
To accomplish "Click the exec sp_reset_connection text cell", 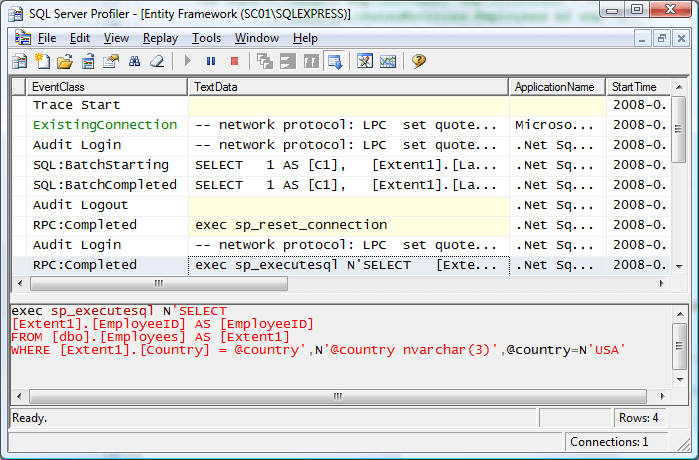I will pos(349,225).
